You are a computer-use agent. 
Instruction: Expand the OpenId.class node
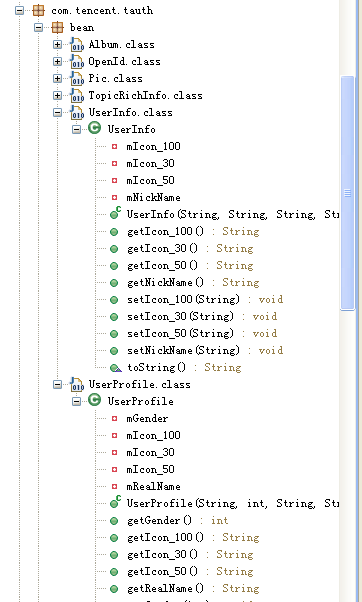pos(57,61)
